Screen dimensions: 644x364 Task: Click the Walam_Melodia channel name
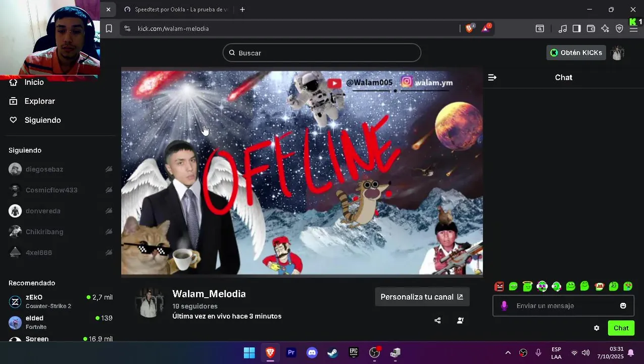click(209, 294)
